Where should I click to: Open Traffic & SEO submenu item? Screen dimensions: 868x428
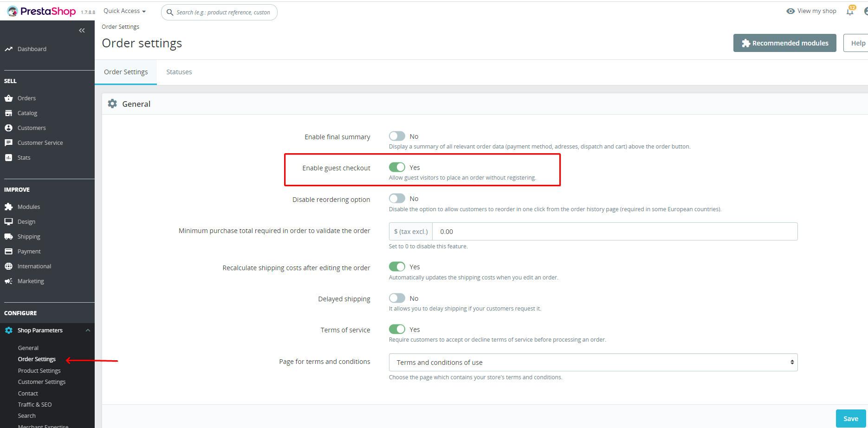click(35, 404)
